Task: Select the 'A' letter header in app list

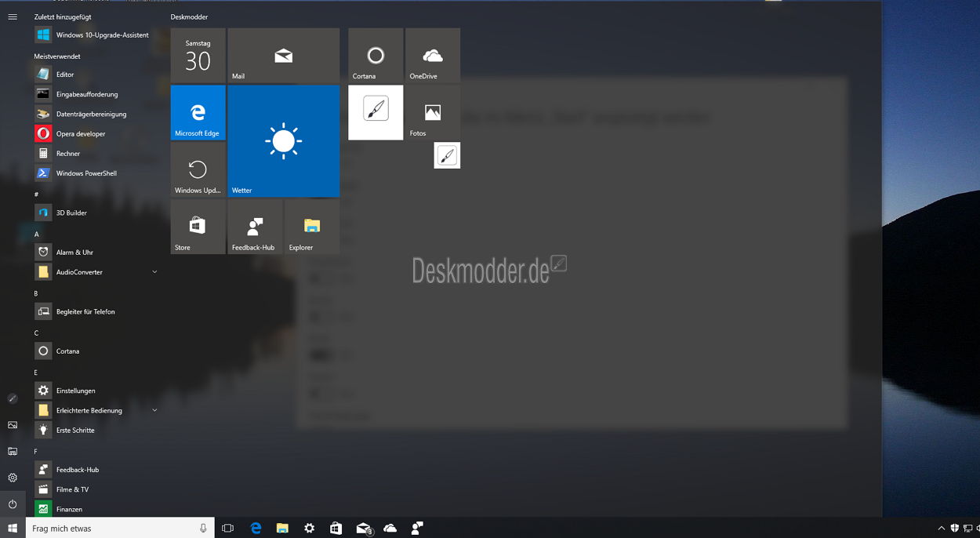Action: click(36, 234)
